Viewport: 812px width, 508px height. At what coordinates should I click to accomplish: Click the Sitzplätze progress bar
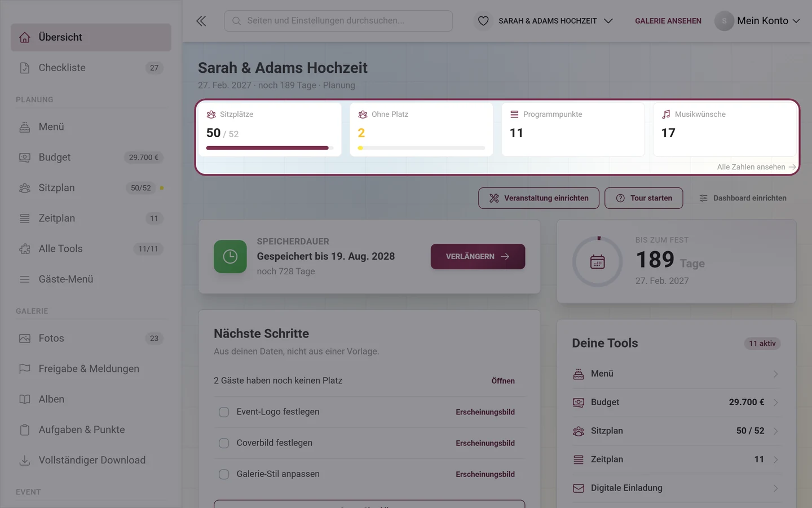[270, 148]
